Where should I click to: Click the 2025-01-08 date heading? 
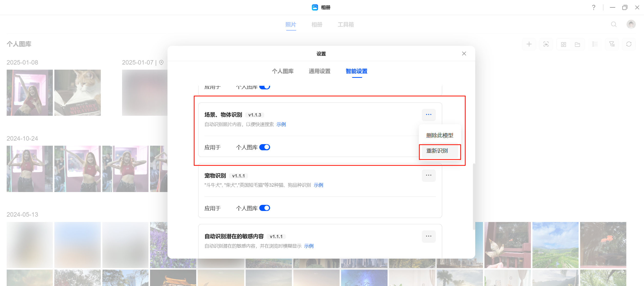click(x=22, y=62)
